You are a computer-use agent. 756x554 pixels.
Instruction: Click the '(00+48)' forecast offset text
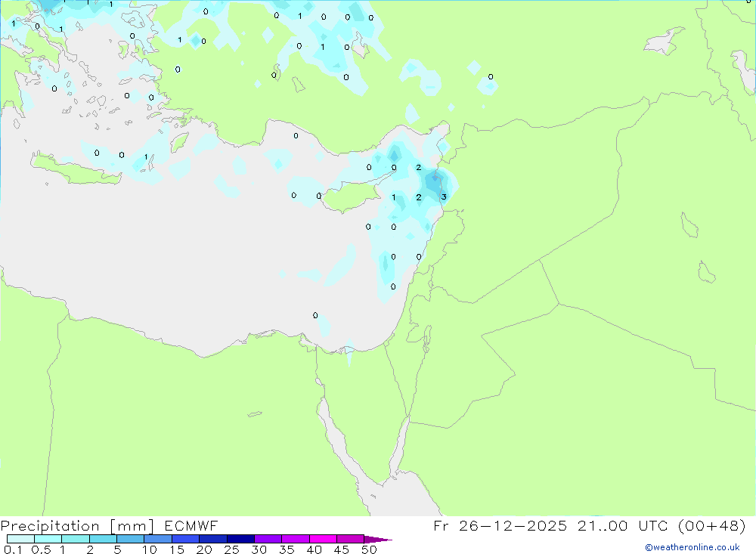click(711, 525)
